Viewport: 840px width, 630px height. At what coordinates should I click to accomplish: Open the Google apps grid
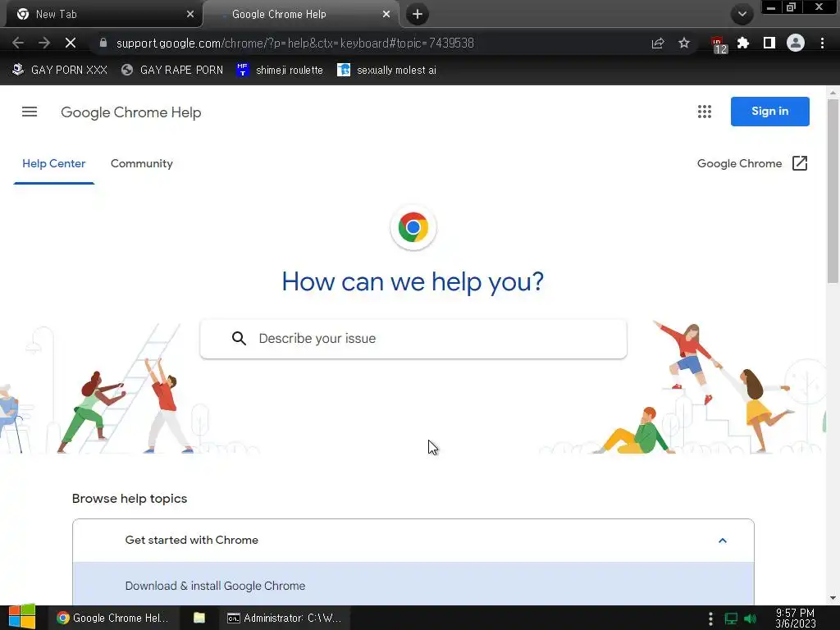(705, 112)
